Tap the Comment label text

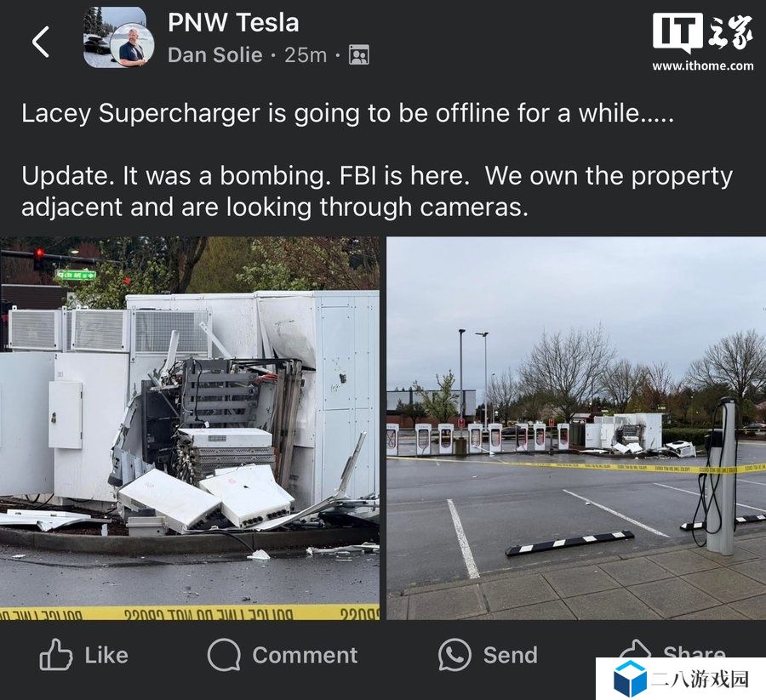pyautogui.click(x=305, y=655)
